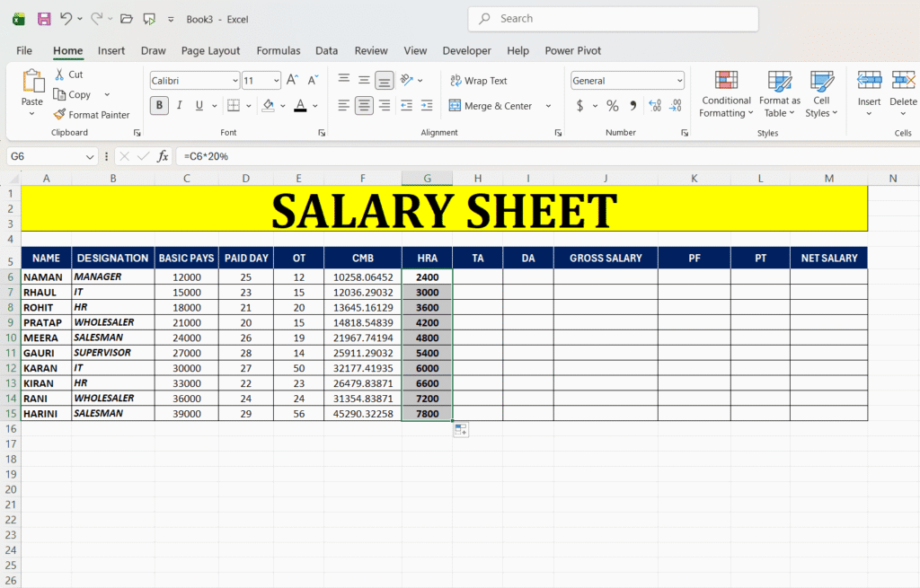
Task: Click the Redo arrow icon
Action: (97, 19)
